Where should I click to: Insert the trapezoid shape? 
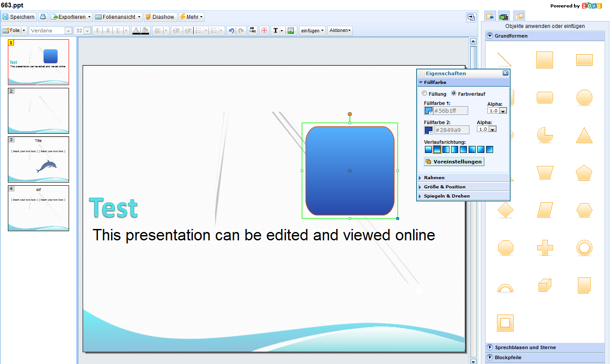coord(545,173)
